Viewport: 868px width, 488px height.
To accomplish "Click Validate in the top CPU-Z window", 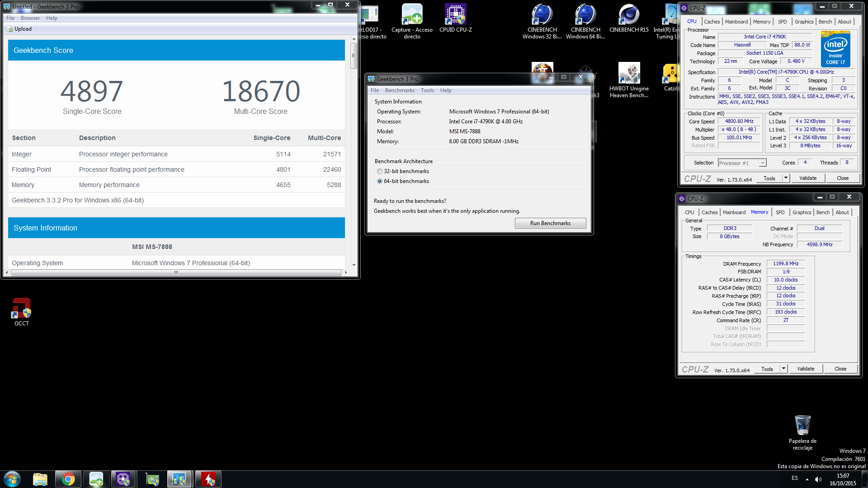I will 808,178.
